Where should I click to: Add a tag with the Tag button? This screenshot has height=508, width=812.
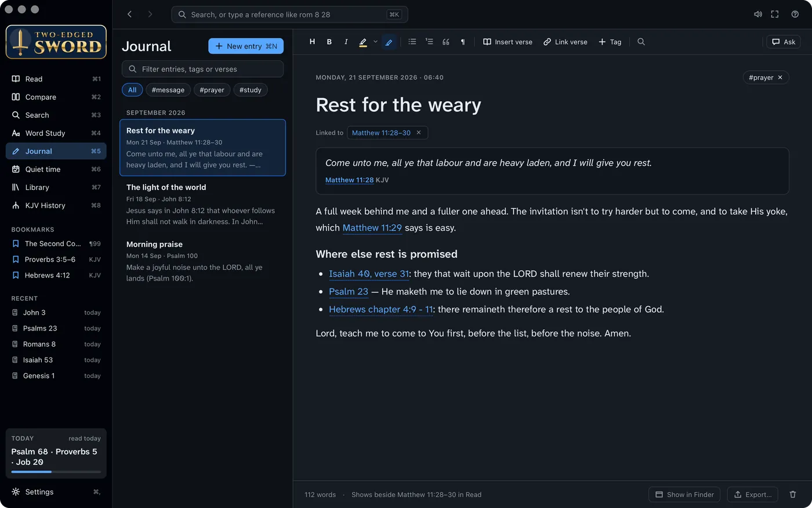coord(610,42)
